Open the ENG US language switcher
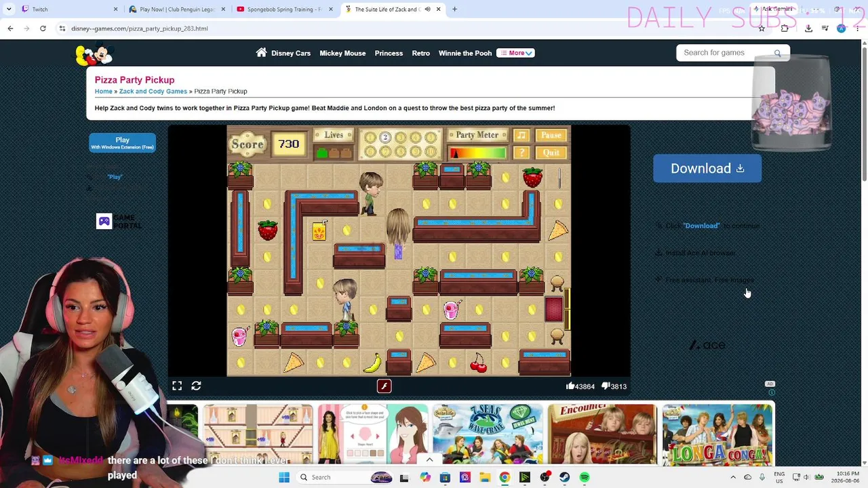Image resolution: width=868 pixels, height=488 pixels. (780, 477)
